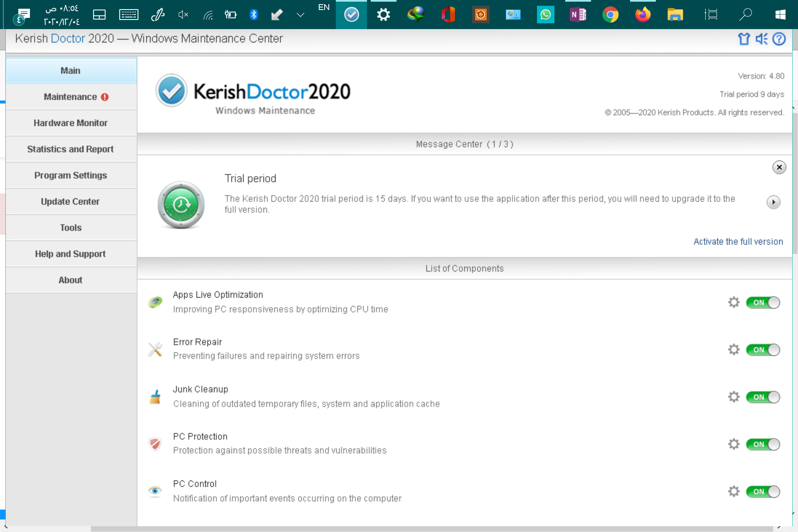Click the Error Repair wrench icon
Screen dimensions: 798x532
[155, 350]
